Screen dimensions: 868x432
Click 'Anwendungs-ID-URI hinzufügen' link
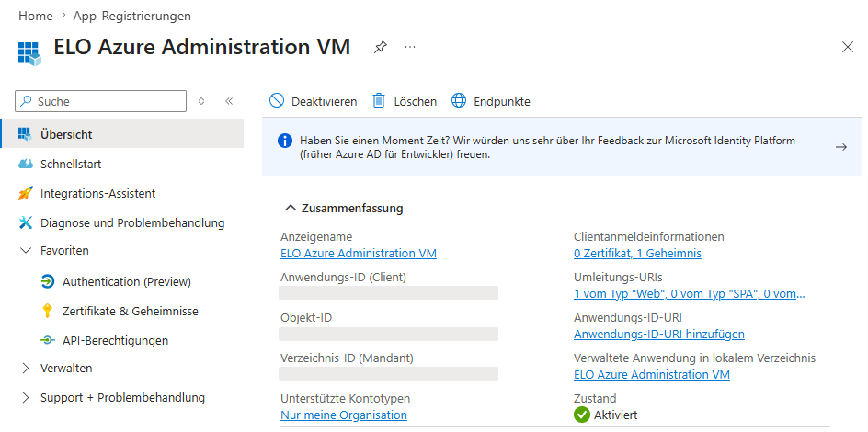pos(658,334)
